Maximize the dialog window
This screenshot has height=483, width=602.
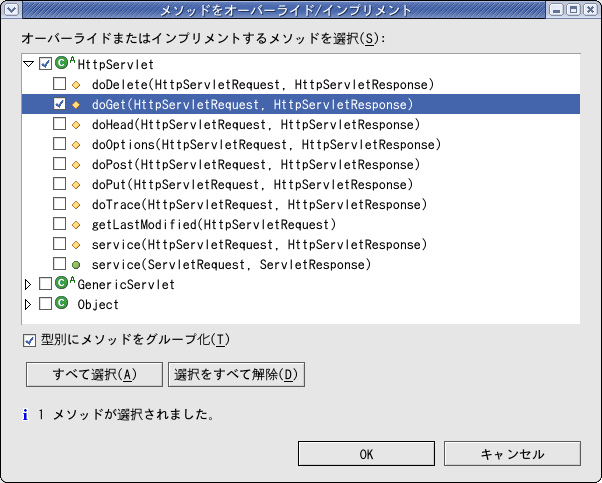click(573, 9)
